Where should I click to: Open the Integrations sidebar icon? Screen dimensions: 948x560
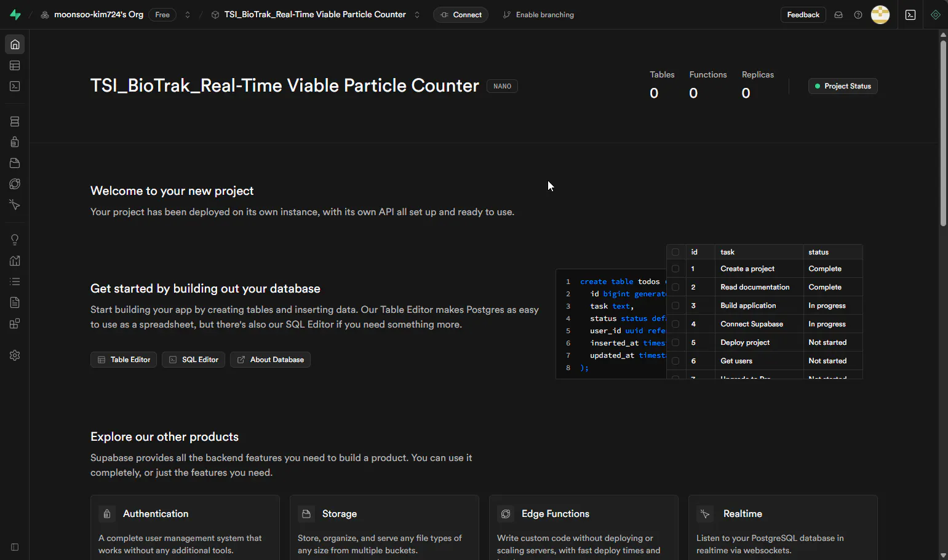15,323
